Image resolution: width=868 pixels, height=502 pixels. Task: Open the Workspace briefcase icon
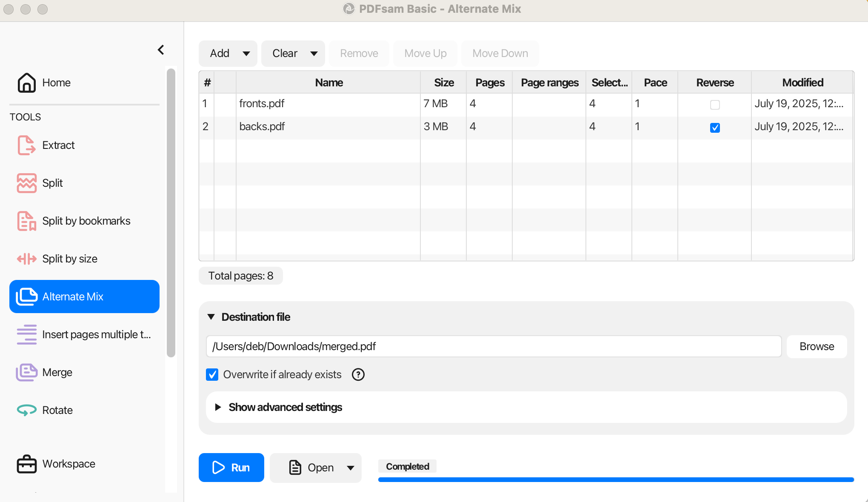(x=26, y=464)
